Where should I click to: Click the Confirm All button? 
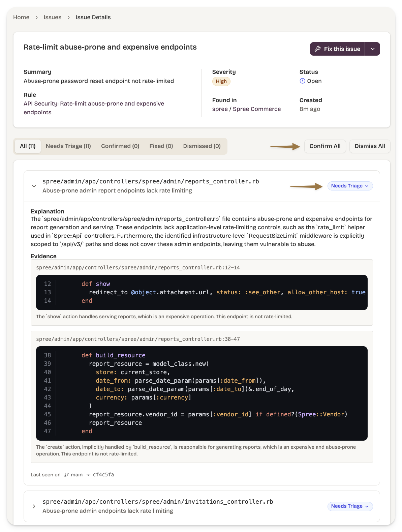[x=325, y=146]
